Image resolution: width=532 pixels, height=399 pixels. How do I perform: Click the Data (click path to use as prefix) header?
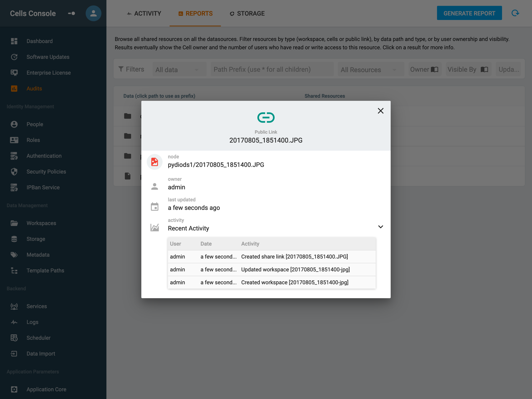[159, 96]
